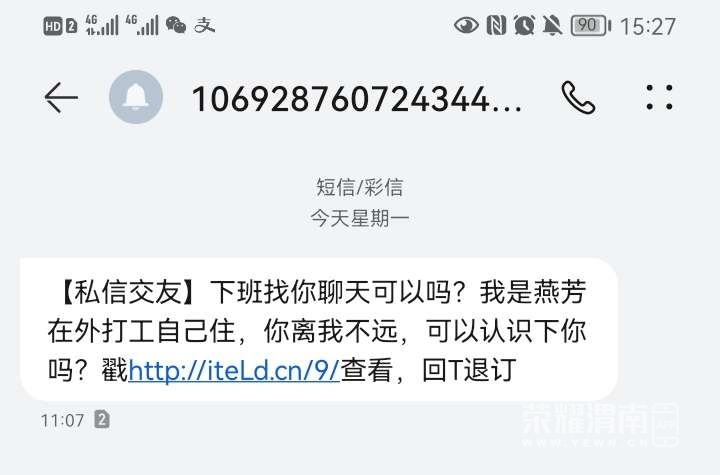720x475 pixels.
Task: Tap the sender number 106928760724344
Action: [x=356, y=99]
